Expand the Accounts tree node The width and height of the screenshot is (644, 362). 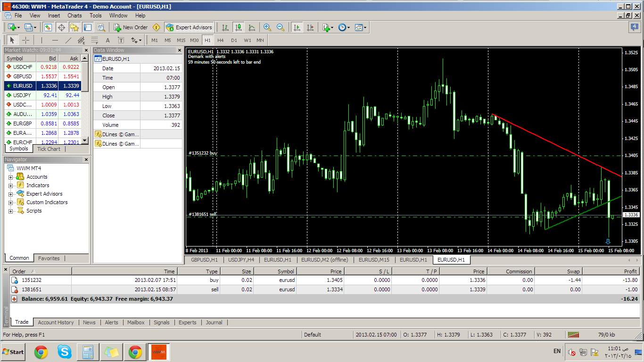pyautogui.click(x=11, y=177)
